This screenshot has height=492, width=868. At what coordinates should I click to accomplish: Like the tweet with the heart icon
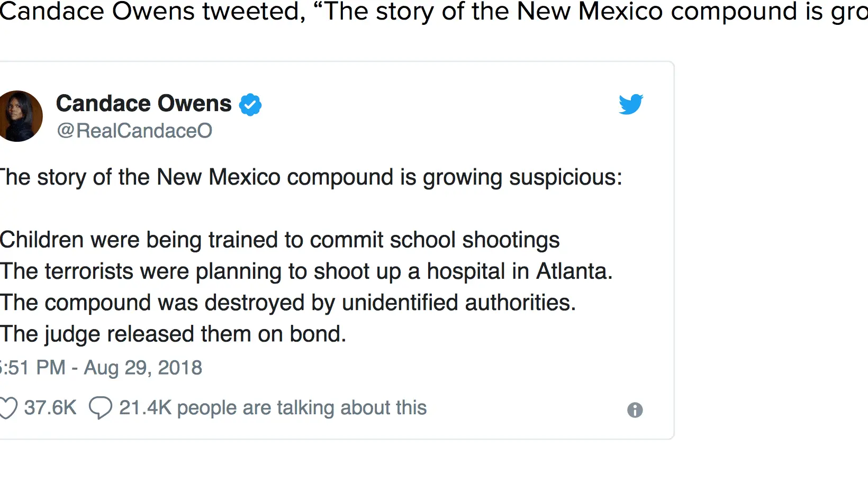tap(8, 408)
